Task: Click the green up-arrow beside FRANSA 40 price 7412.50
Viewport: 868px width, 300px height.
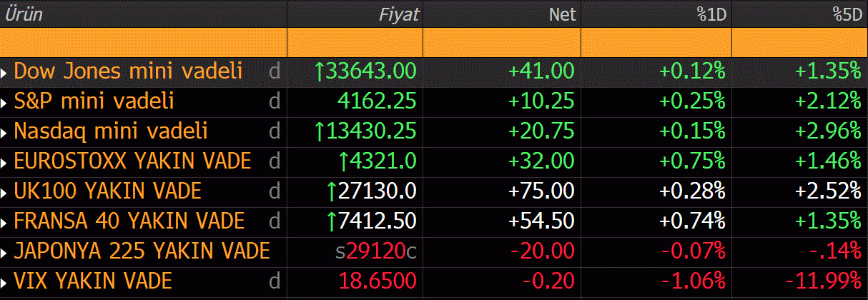Action: (331, 221)
